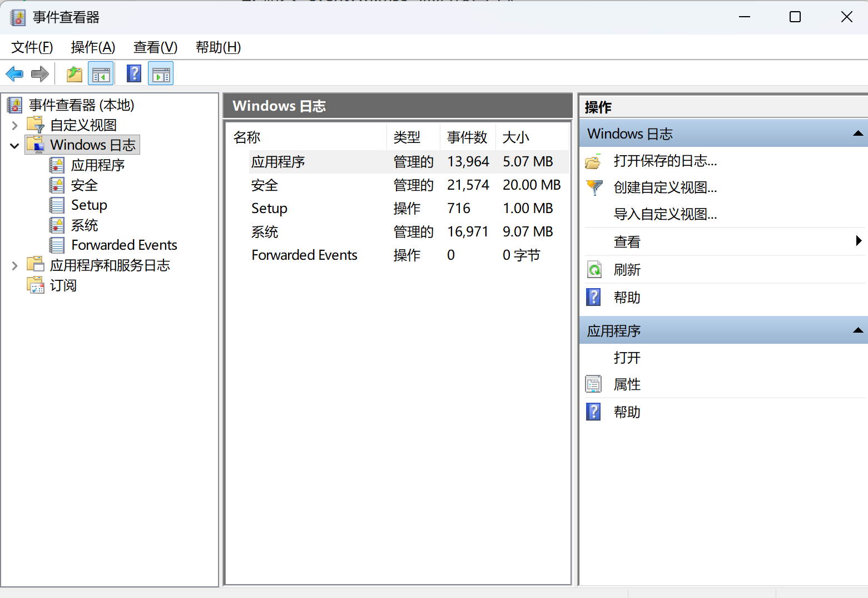Click 属性 under 应用程序 actions

tap(627, 384)
